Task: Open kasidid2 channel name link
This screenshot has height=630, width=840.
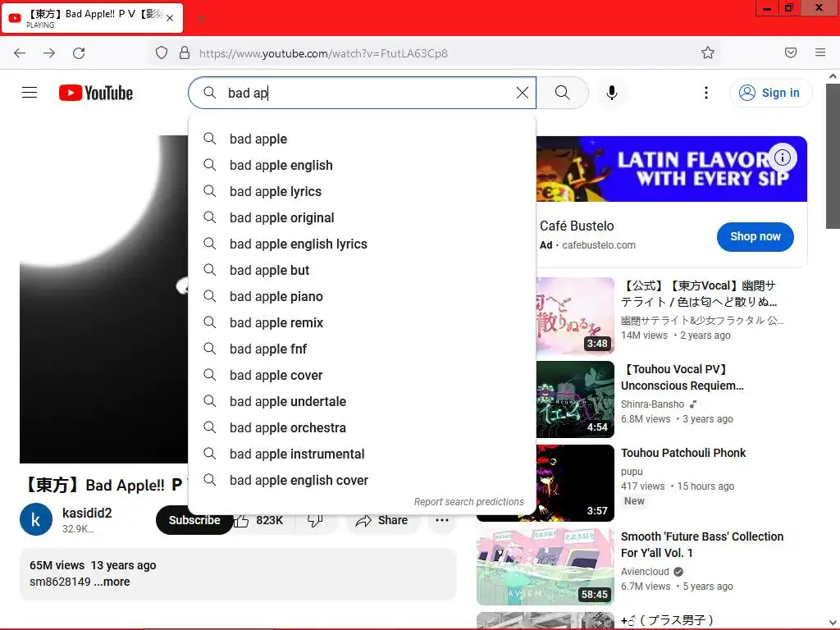Action: pyautogui.click(x=87, y=513)
